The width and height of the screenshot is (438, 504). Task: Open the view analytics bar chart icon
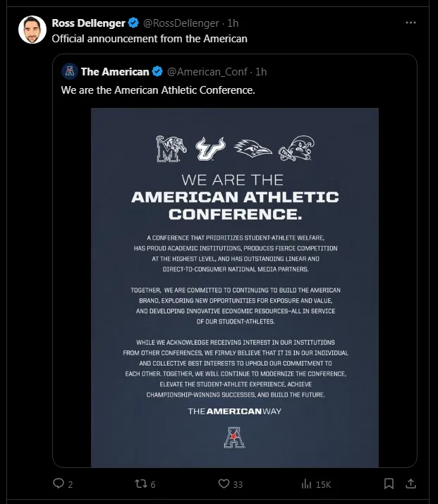tap(307, 484)
